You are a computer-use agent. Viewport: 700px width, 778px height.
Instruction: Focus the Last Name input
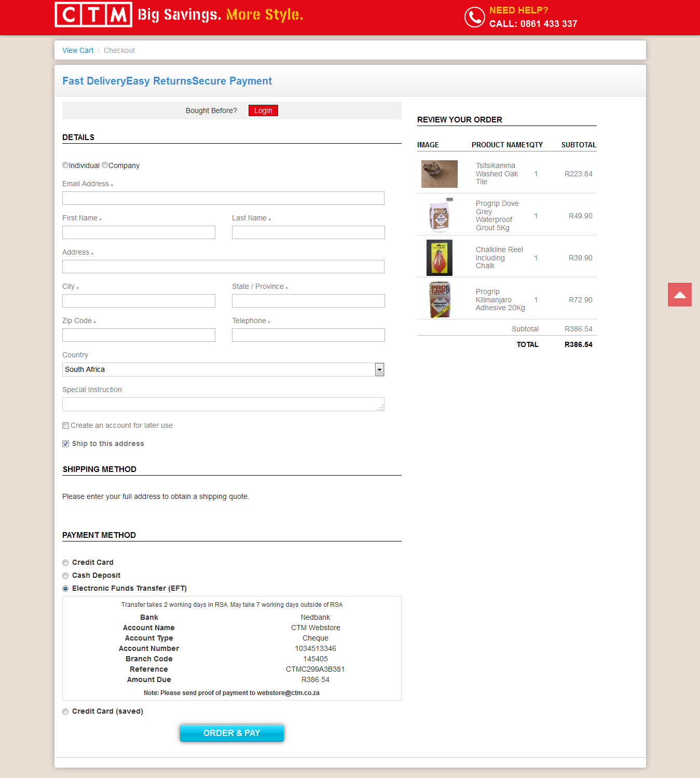click(308, 232)
